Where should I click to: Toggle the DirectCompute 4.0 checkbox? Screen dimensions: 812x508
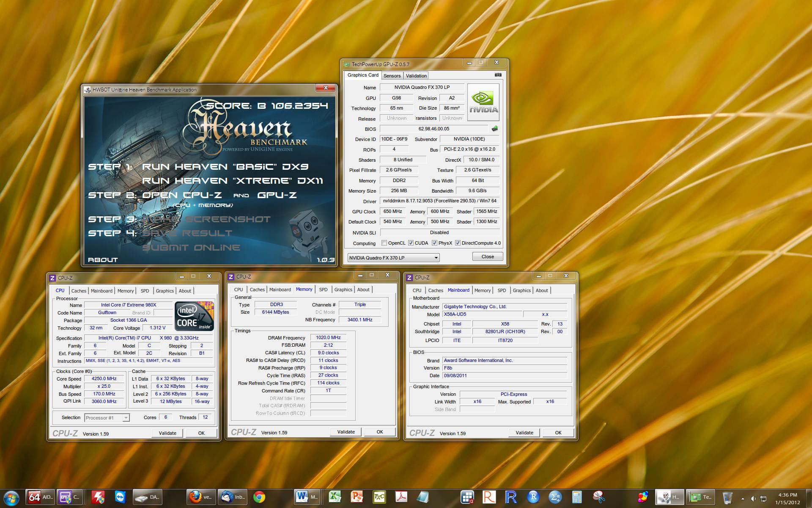pos(458,243)
